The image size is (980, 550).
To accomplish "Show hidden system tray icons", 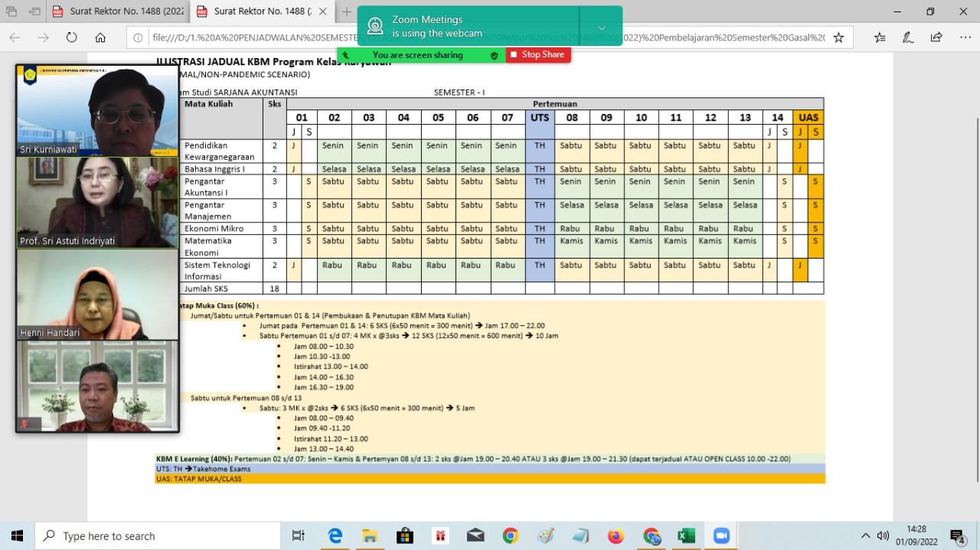I will (866, 535).
